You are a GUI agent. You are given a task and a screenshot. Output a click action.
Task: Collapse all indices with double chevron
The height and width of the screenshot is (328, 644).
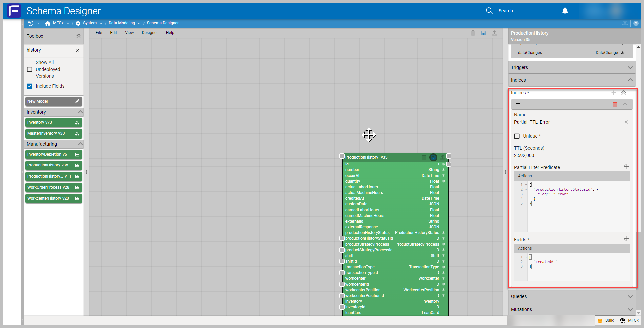[x=624, y=93]
